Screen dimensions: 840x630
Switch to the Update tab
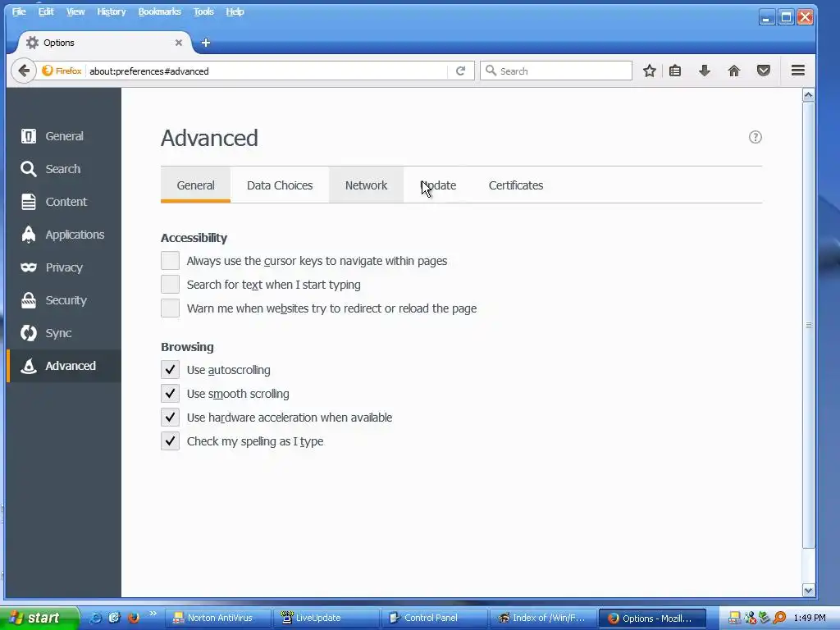coord(438,185)
